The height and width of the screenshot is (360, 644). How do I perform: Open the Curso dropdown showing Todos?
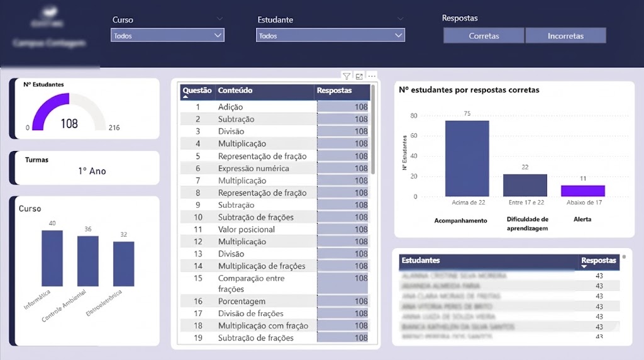(167, 36)
